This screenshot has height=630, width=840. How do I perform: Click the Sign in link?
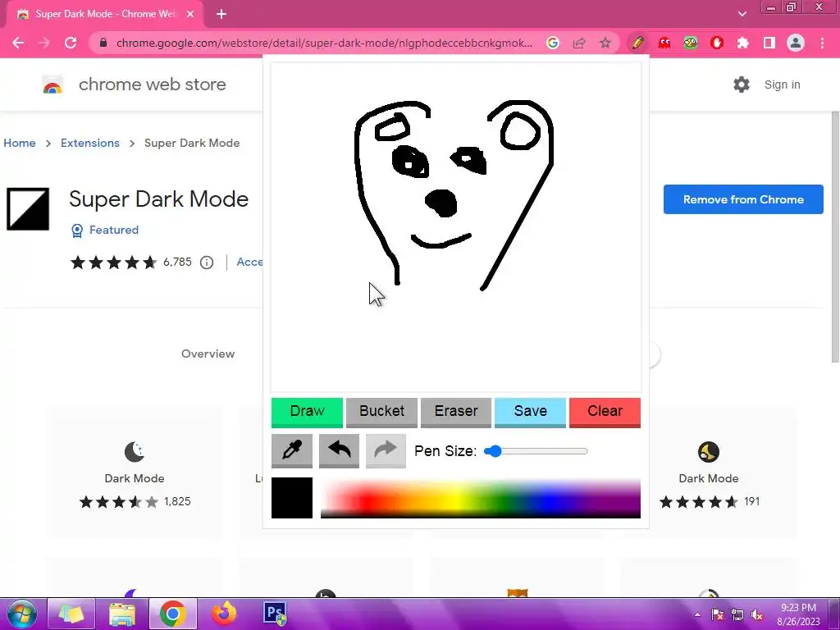pos(782,84)
